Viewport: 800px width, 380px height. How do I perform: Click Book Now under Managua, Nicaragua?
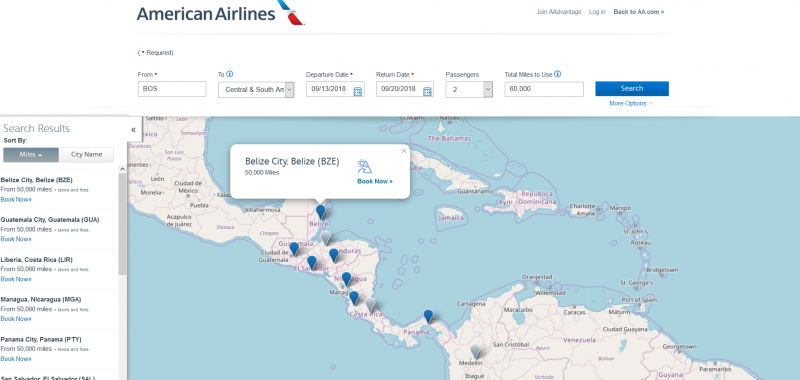coord(16,319)
